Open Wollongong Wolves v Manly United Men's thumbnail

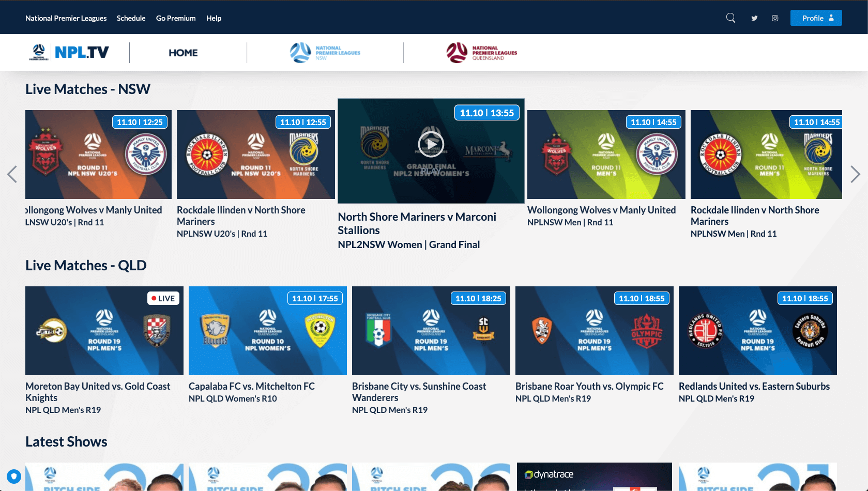point(606,155)
